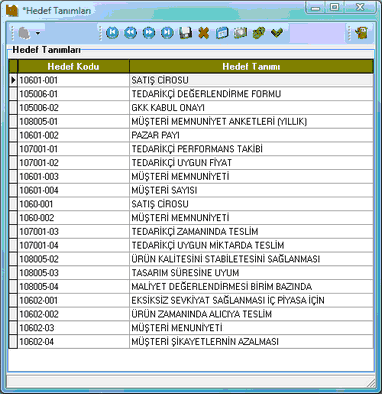Select code cell 105006-02

pos(73,108)
